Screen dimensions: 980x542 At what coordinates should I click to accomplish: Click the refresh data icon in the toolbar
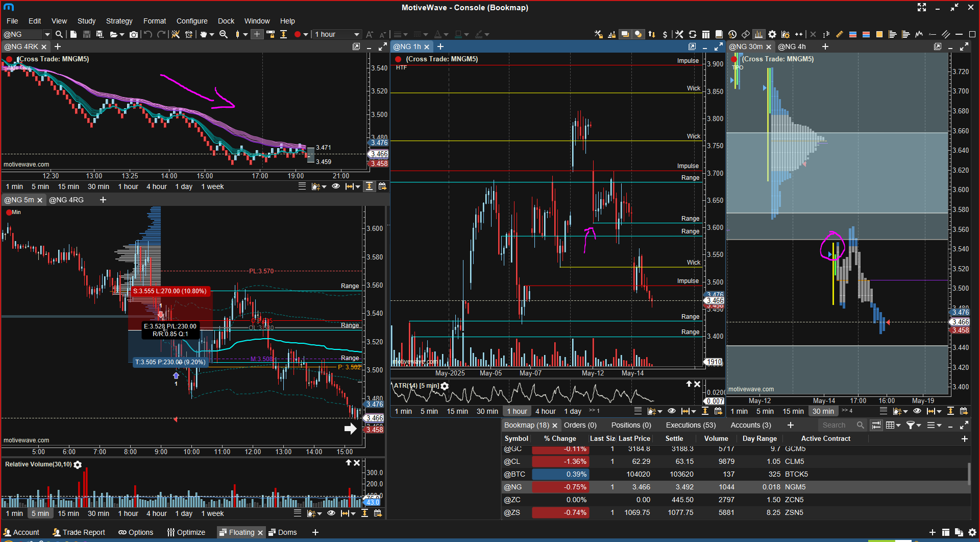pyautogui.click(x=693, y=34)
